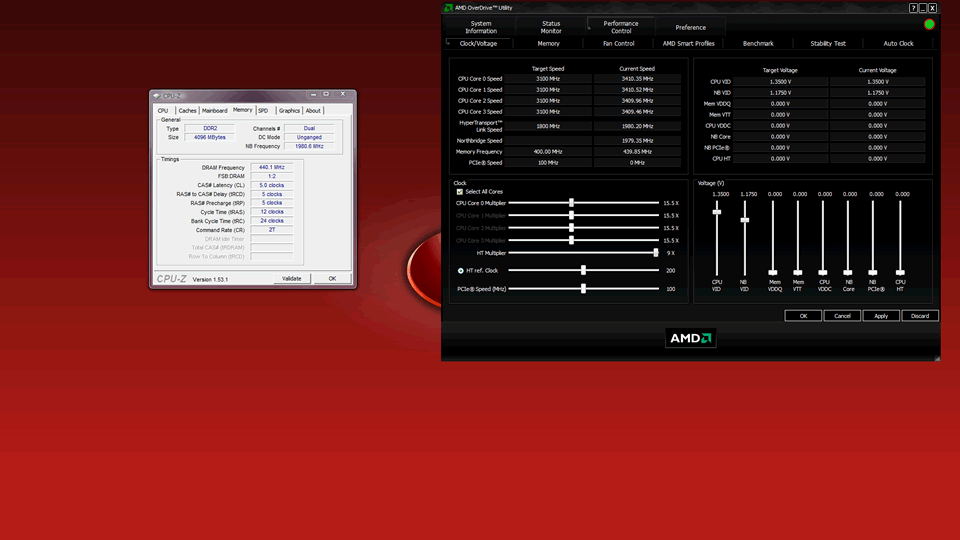Open the AMD Smart Profiles tab

click(x=688, y=44)
